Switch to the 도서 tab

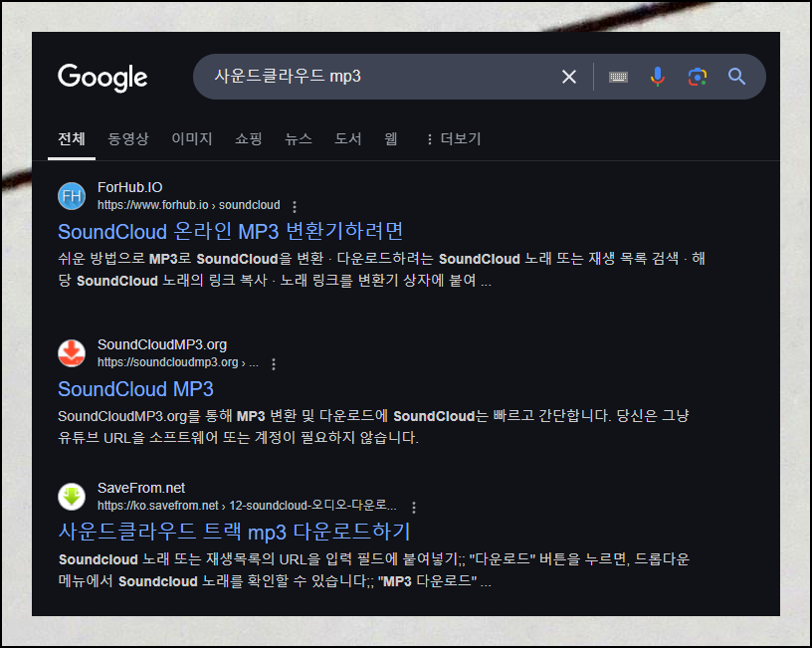click(348, 138)
